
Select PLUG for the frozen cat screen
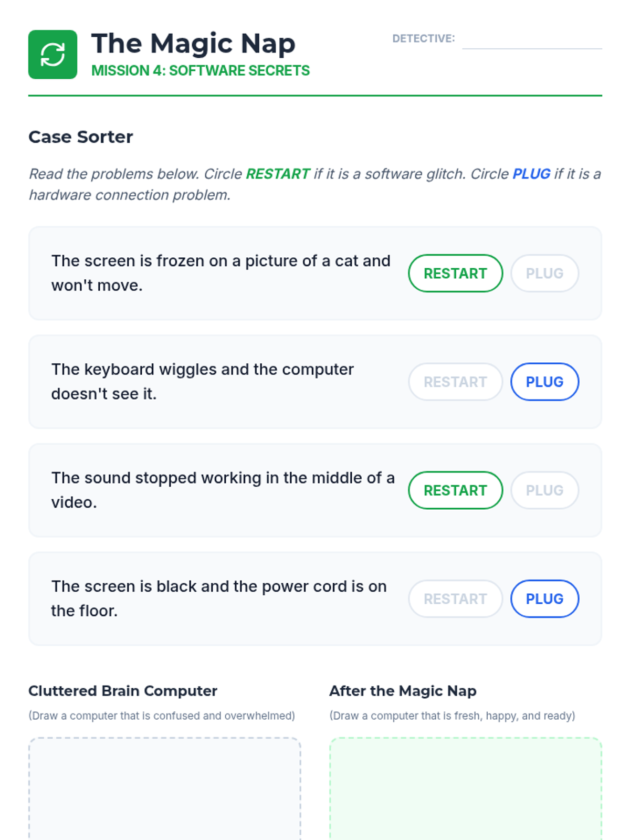click(x=544, y=274)
